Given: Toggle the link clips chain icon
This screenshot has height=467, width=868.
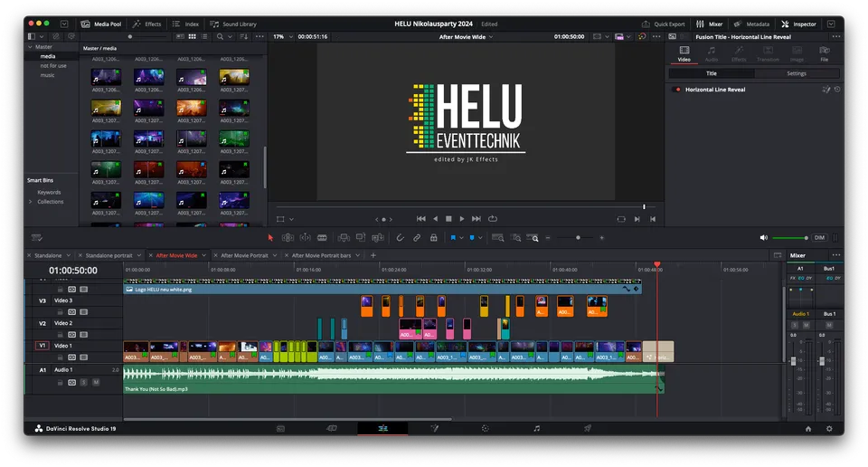Looking at the screenshot, I should tap(417, 238).
